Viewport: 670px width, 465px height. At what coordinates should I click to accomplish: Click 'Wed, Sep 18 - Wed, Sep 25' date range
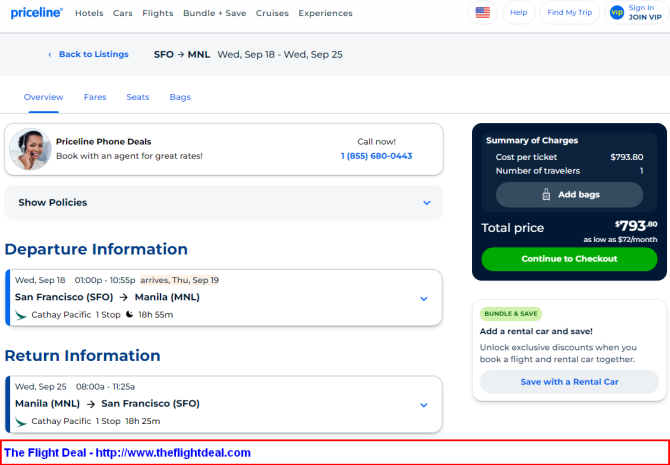pyautogui.click(x=280, y=55)
